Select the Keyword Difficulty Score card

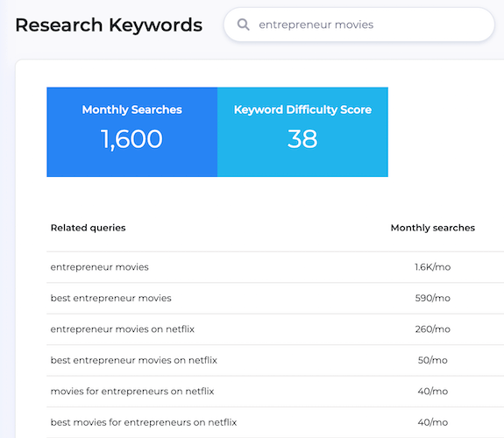302,131
